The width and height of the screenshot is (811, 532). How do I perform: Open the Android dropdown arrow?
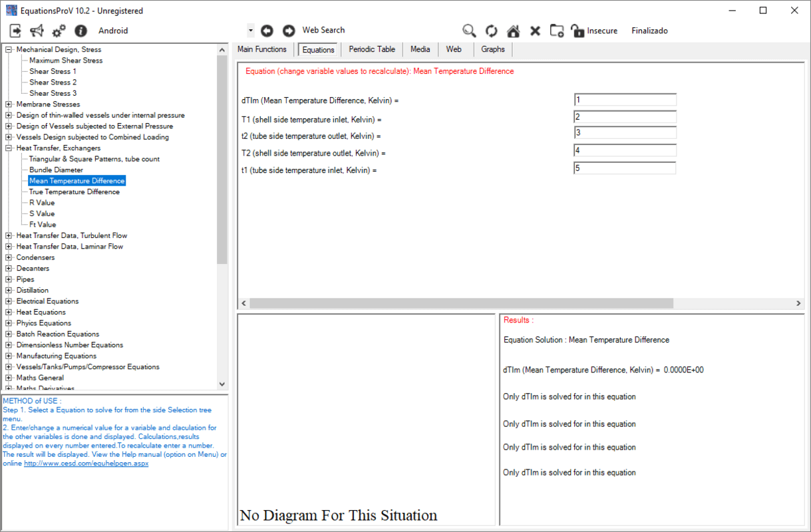(x=251, y=31)
